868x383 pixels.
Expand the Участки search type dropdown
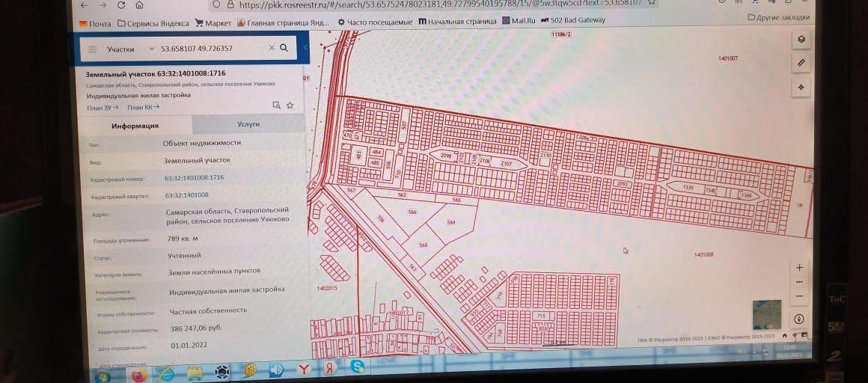[x=151, y=49]
